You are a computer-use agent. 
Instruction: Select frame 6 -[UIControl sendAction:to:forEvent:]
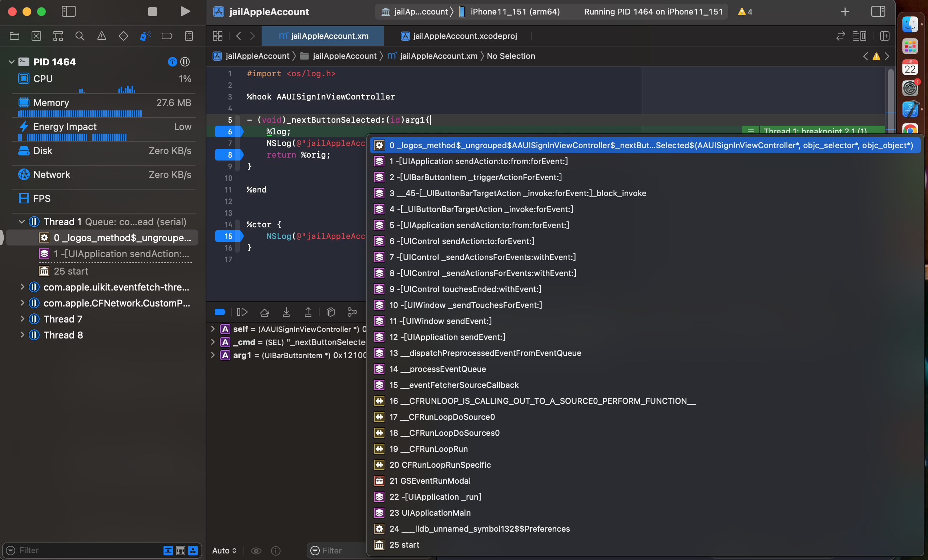[646, 241]
